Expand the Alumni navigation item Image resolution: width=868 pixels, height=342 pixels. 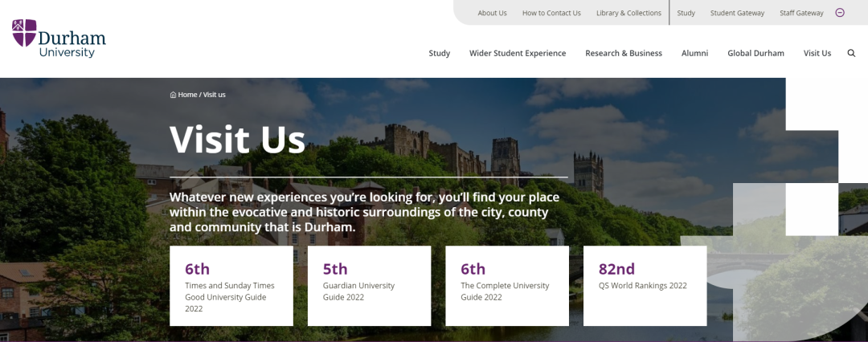694,53
